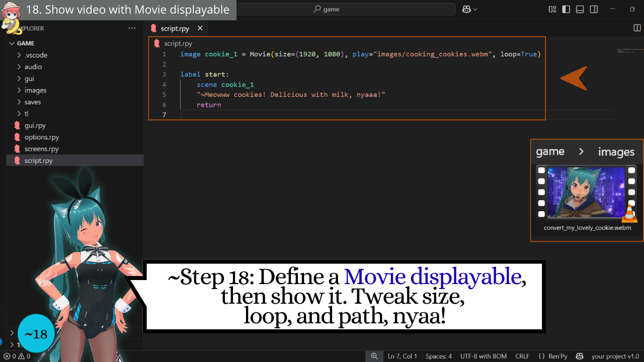
Task: Open the Customize Layout icon
Action: click(552, 9)
